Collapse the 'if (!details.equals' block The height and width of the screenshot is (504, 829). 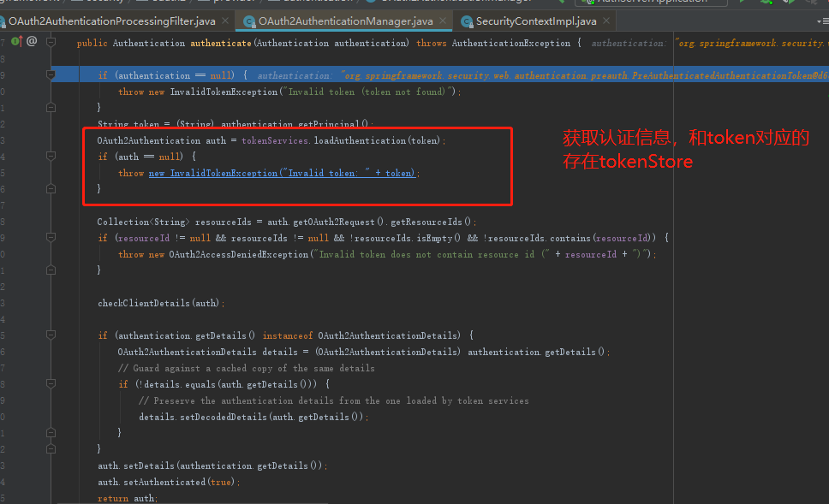tap(51, 383)
